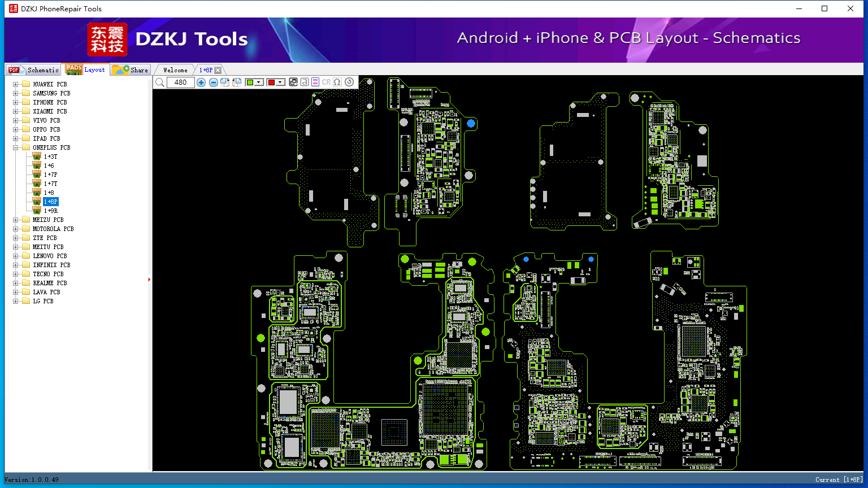Expand the VIVO PCB tree node
868x488 pixels.
pos(16,120)
